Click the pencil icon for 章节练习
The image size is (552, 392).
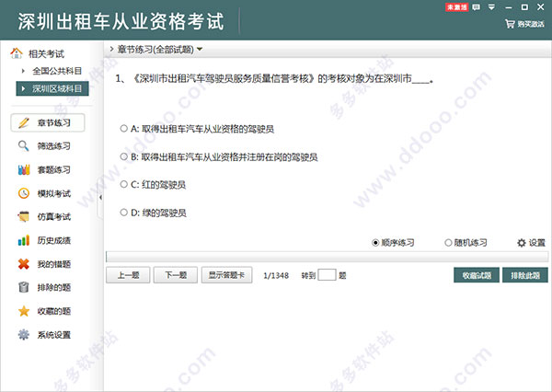(24, 122)
